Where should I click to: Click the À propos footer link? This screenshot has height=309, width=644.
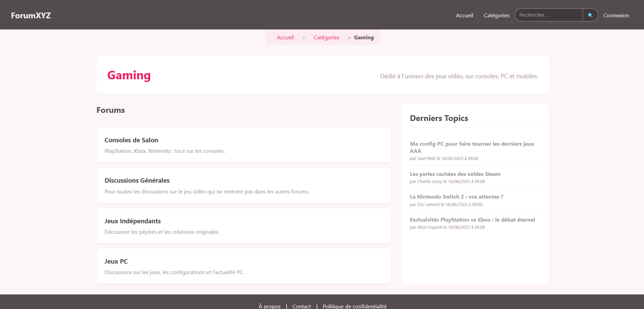(x=269, y=306)
